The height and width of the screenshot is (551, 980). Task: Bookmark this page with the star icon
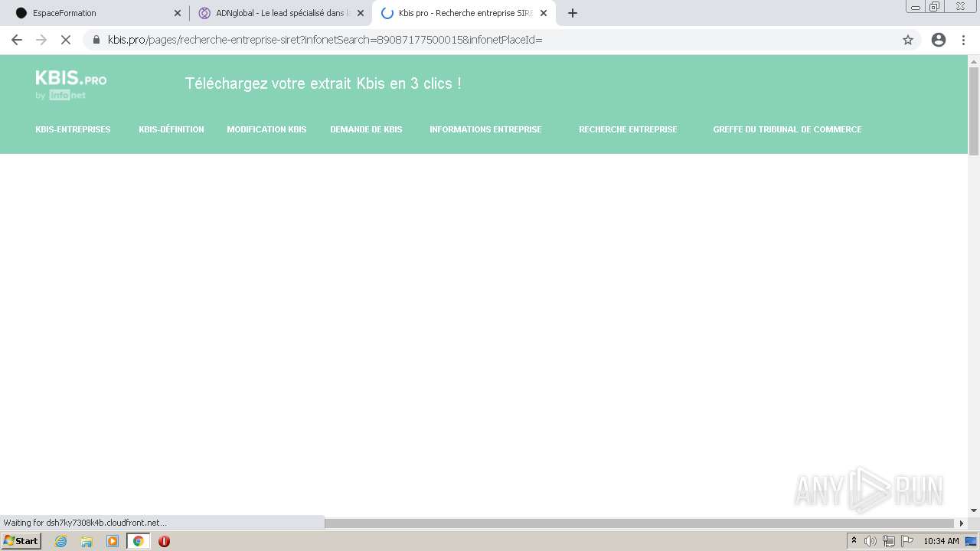(x=908, y=40)
